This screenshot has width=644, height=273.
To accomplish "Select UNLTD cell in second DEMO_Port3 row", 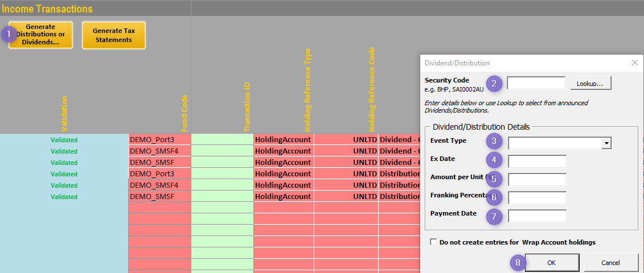I will point(346,173).
